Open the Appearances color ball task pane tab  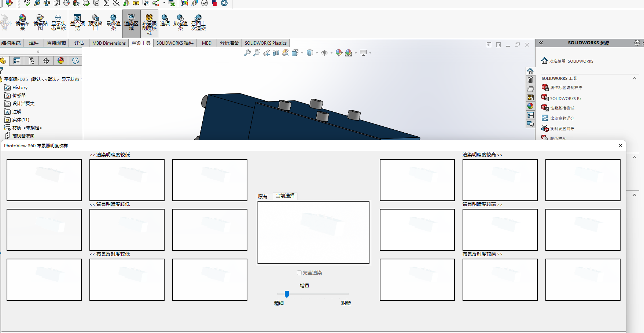(530, 106)
